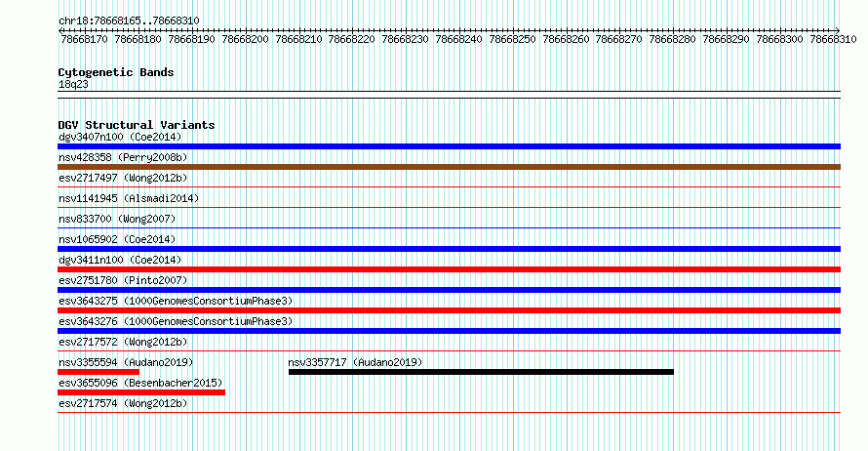
Task: Click the nsv3355594 (Audano2019) label
Action: (x=126, y=363)
